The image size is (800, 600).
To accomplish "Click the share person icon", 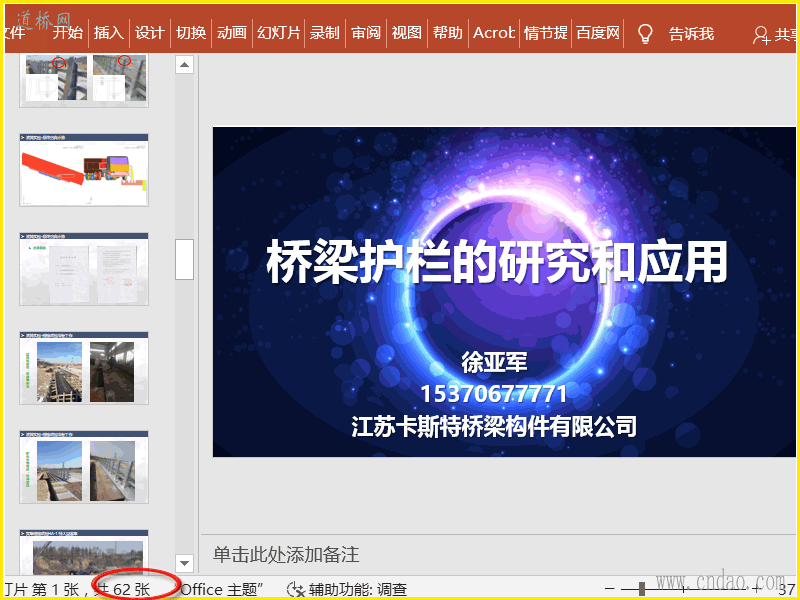I will coord(761,35).
